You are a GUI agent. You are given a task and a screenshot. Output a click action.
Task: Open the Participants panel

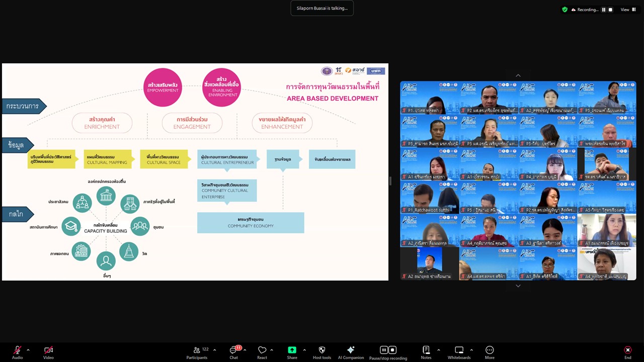pos(197,352)
